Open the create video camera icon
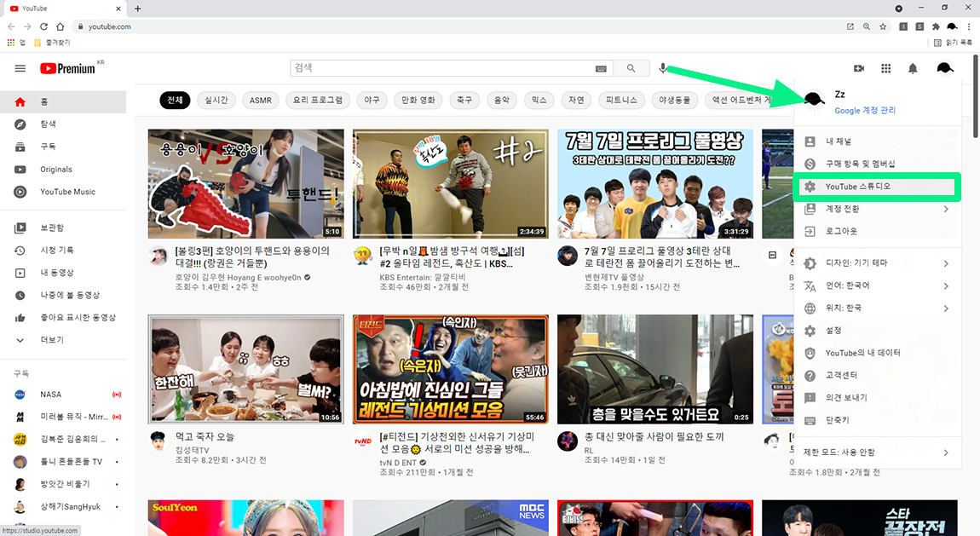This screenshot has height=536, width=980. pos(859,68)
